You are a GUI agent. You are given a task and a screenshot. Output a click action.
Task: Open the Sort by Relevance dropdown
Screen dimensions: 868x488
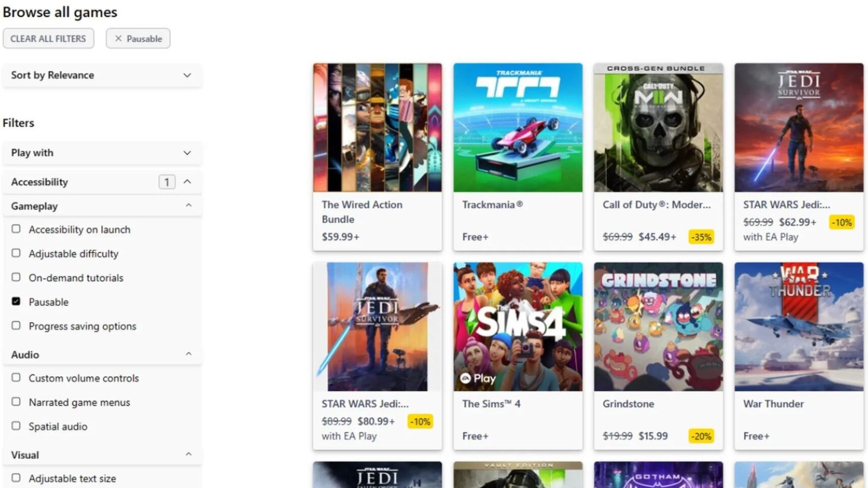point(102,75)
